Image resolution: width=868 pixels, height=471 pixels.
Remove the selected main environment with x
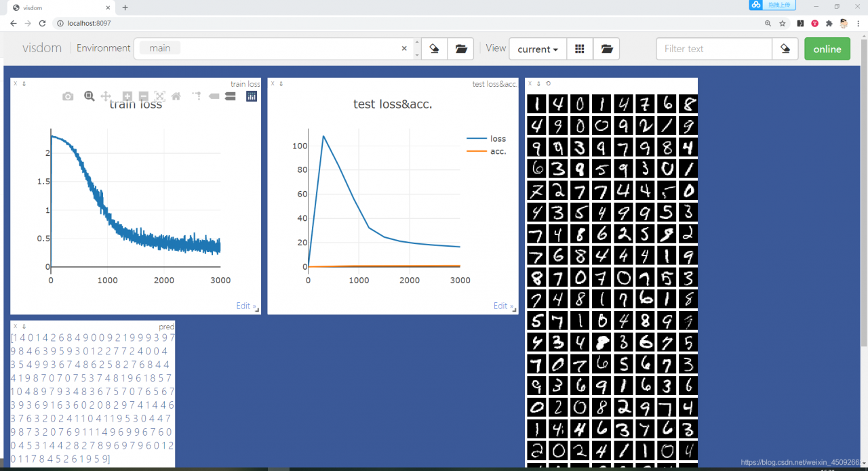404,49
